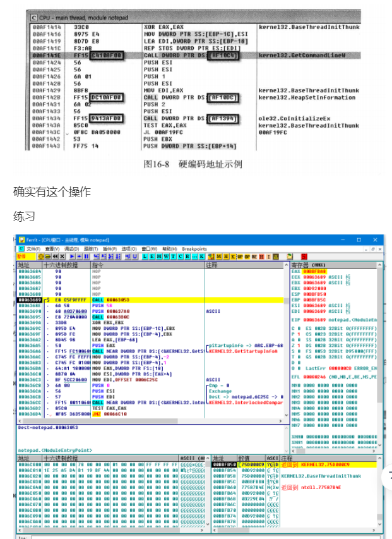392x539 pixels.
Task: Show Threads with the T icon
Action: pyautogui.click(x=173, y=256)
